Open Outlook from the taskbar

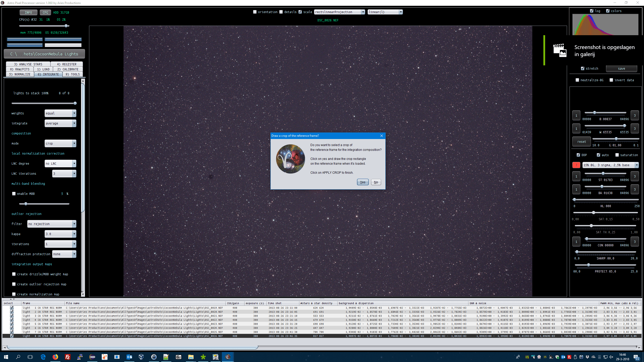129,357
